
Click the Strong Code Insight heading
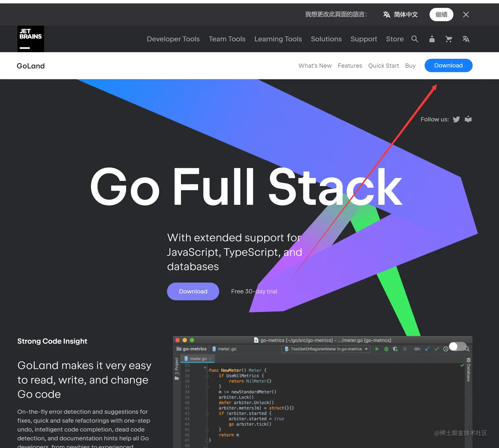tap(52, 341)
